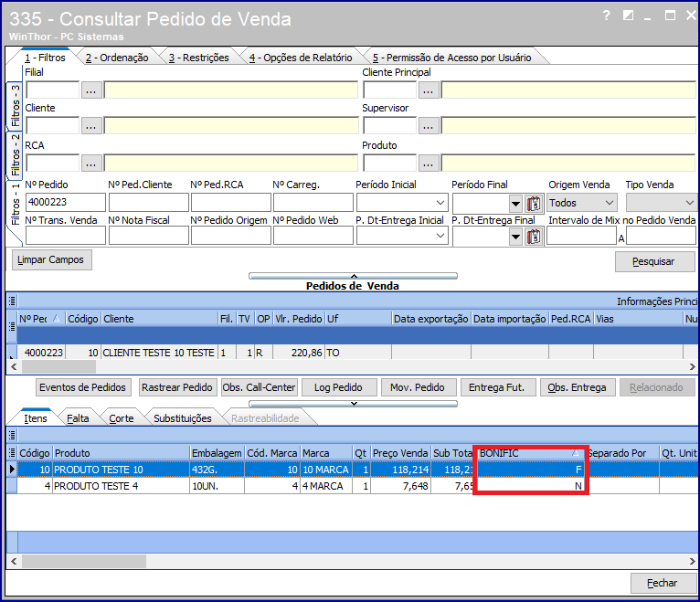The width and height of the screenshot is (700, 602).
Task: Click Rastrear Pedido button
Action: pos(177,387)
